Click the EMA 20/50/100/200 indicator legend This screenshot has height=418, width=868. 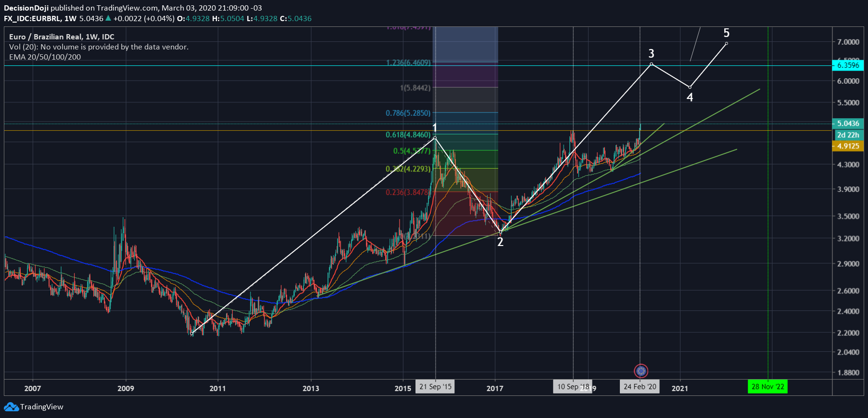pyautogui.click(x=45, y=57)
